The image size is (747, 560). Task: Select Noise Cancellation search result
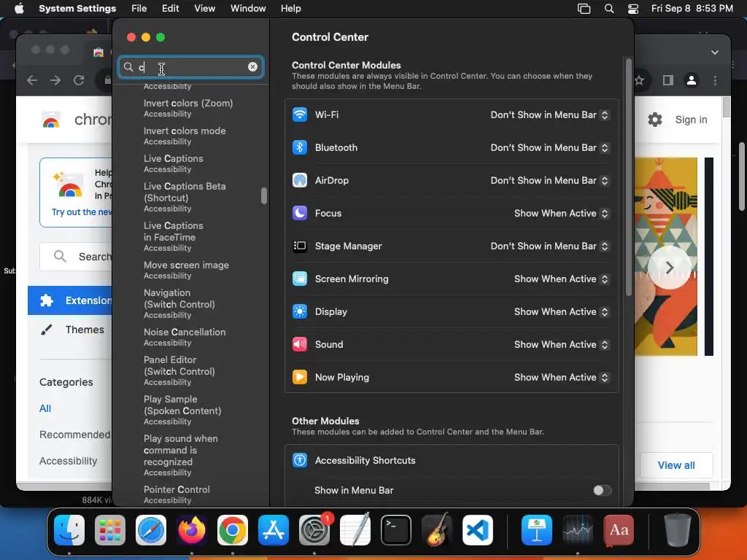(x=185, y=337)
